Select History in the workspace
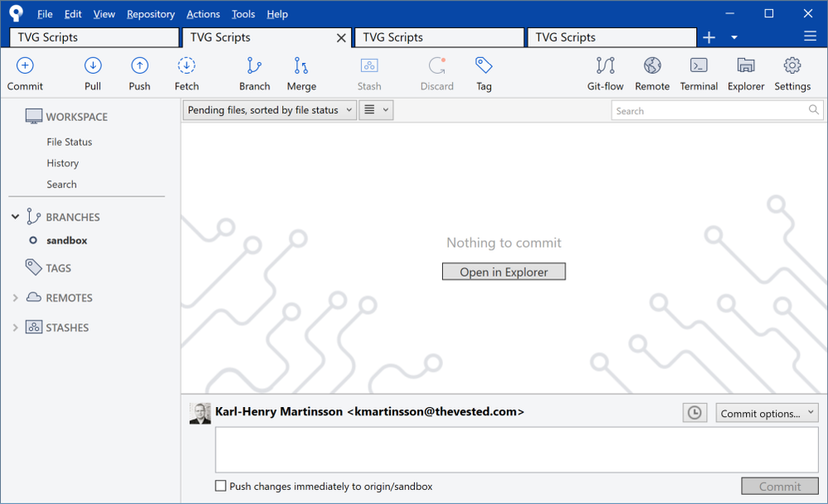Screen dimensions: 828x504 tap(62, 163)
